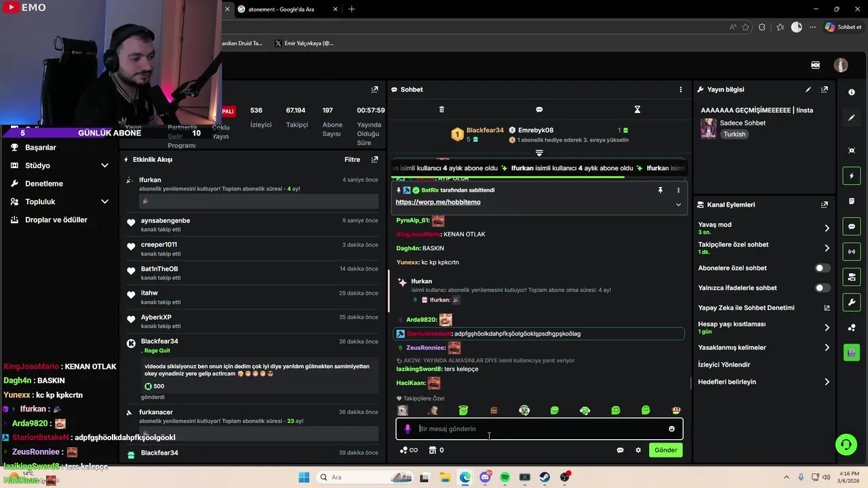
Task: Open Discord from the taskbar
Action: [x=485, y=477]
